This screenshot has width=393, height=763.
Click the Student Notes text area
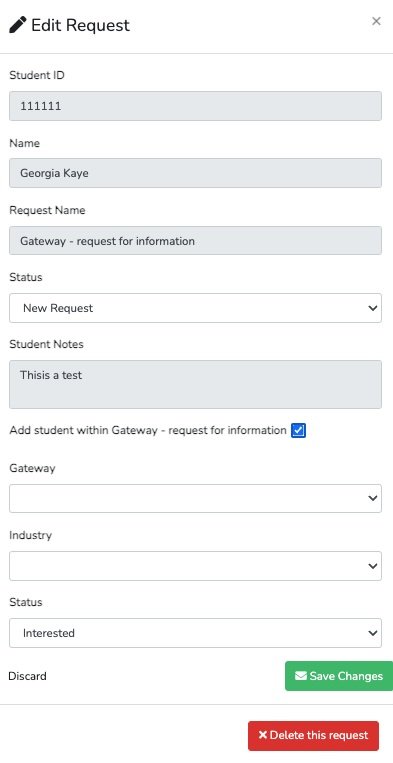coord(196,384)
